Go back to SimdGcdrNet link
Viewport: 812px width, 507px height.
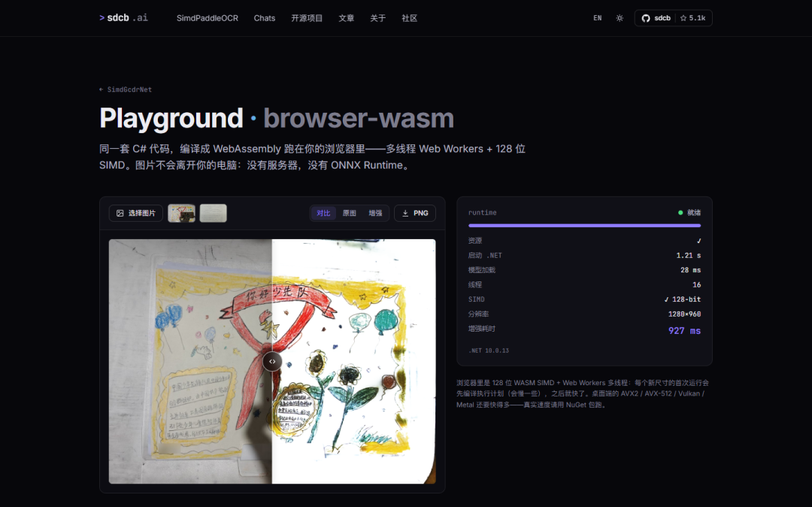[x=126, y=90]
